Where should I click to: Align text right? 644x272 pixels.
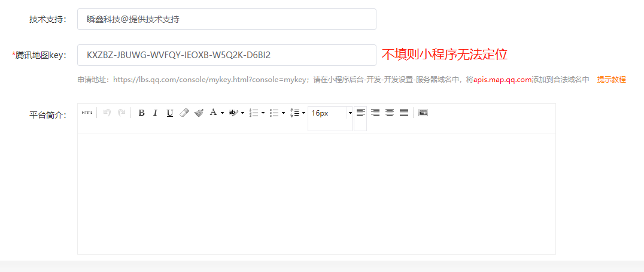point(375,112)
